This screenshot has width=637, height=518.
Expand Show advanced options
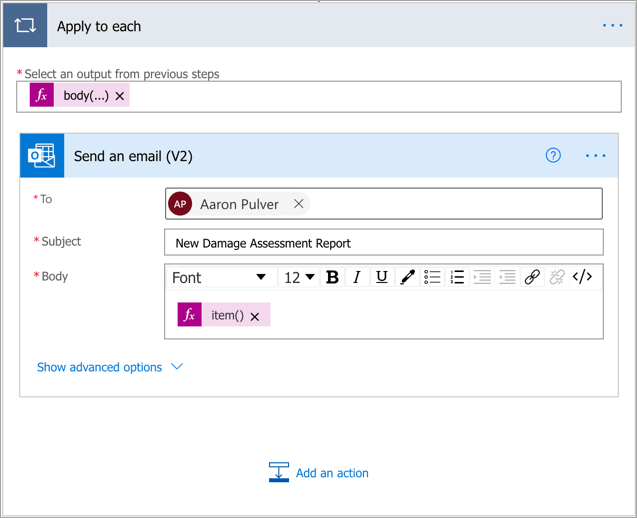(x=110, y=367)
